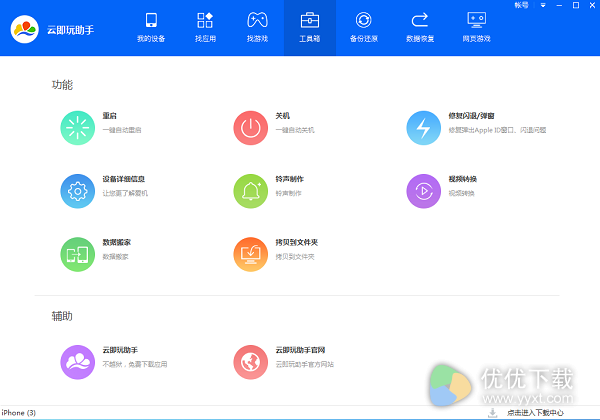The width and height of the screenshot is (600, 420).
Task: Click the 设备详细信息 title
Action: pyautogui.click(x=124, y=179)
